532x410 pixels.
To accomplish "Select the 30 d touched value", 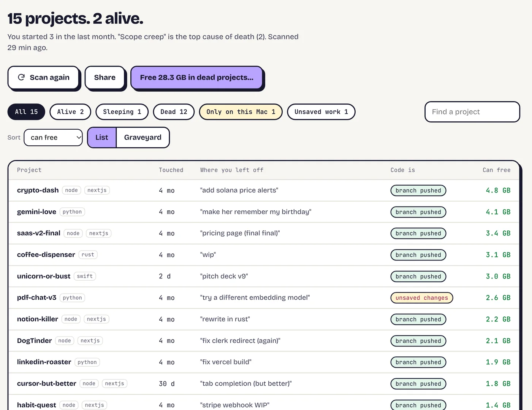I will click(167, 384).
